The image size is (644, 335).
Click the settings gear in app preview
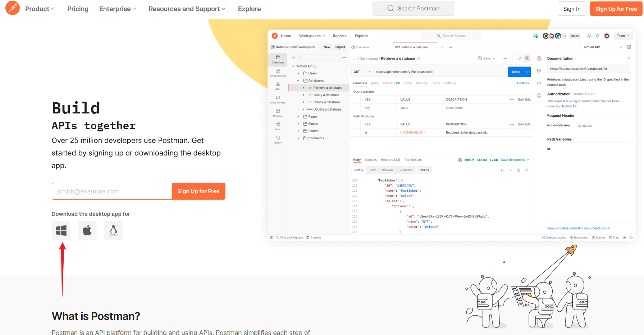point(589,36)
